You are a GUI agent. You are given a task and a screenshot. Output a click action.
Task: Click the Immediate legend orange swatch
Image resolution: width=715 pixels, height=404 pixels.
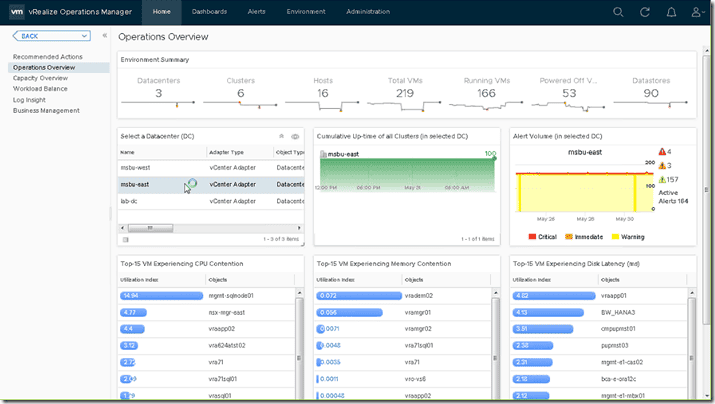pos(569,237)
